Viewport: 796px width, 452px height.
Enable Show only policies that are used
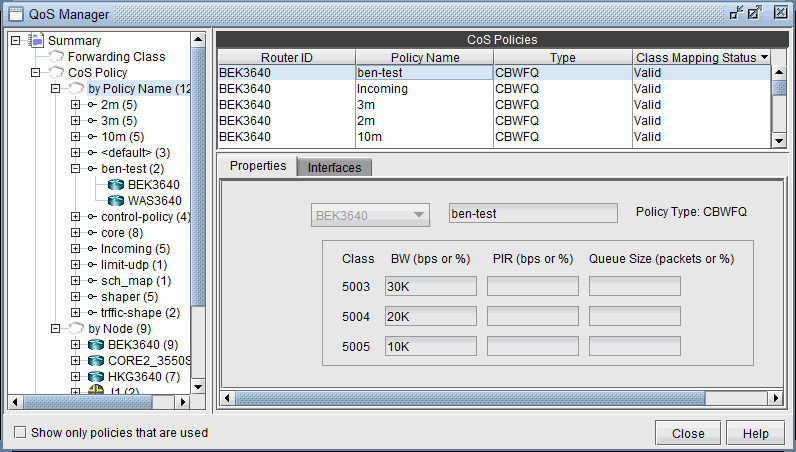pyautogui.click(x=20, y=433)
